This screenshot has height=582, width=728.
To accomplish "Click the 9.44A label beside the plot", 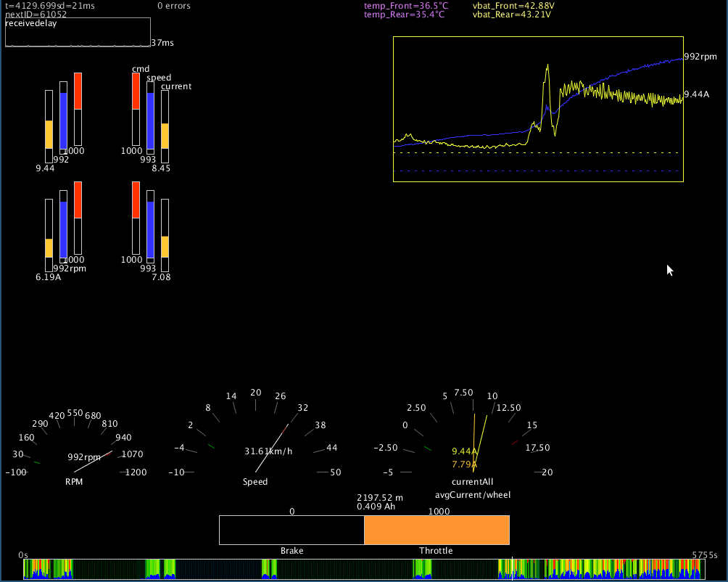I will (x=696, y=94).
